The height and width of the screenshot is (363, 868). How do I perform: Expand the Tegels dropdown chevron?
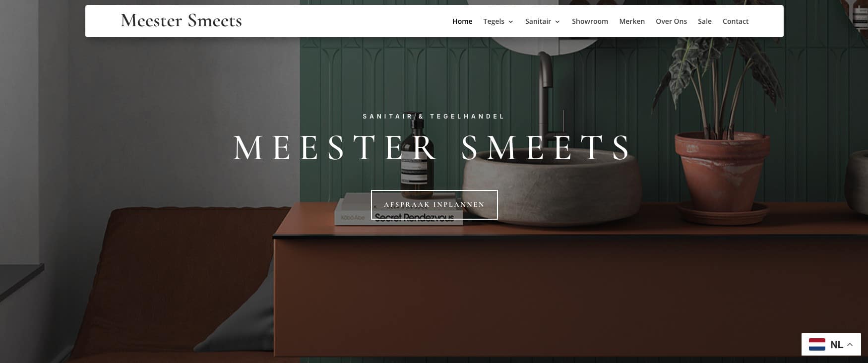pyautogui.click(x=511, y=22)
